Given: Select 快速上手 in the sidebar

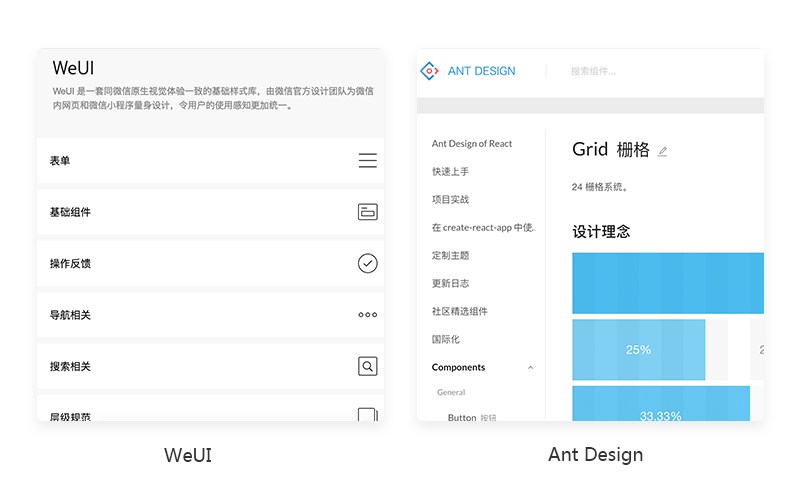Looking at the screenshot, I should pos(450,172).
